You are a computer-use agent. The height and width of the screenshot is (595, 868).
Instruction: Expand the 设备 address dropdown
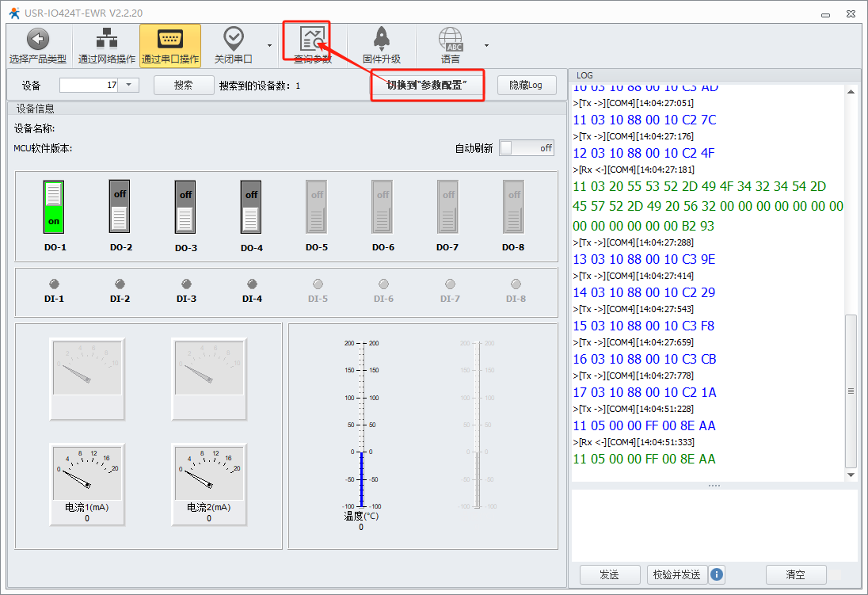pos(129,85)
